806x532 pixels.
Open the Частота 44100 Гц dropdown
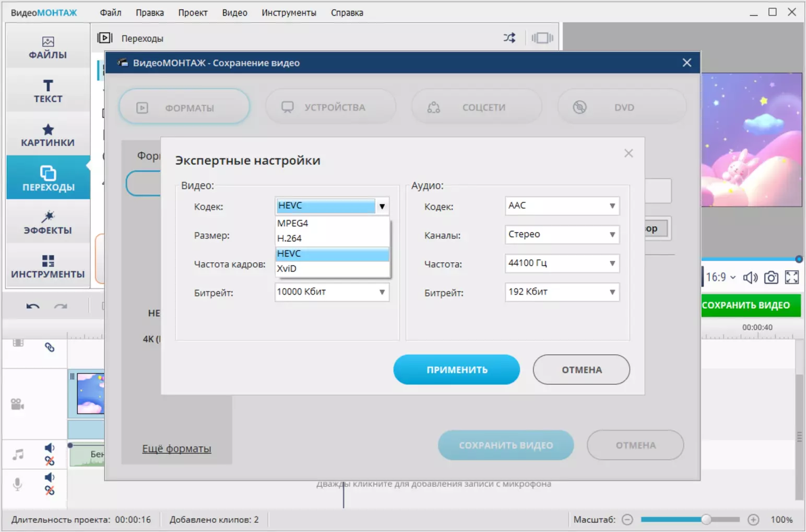coord(562,263)
